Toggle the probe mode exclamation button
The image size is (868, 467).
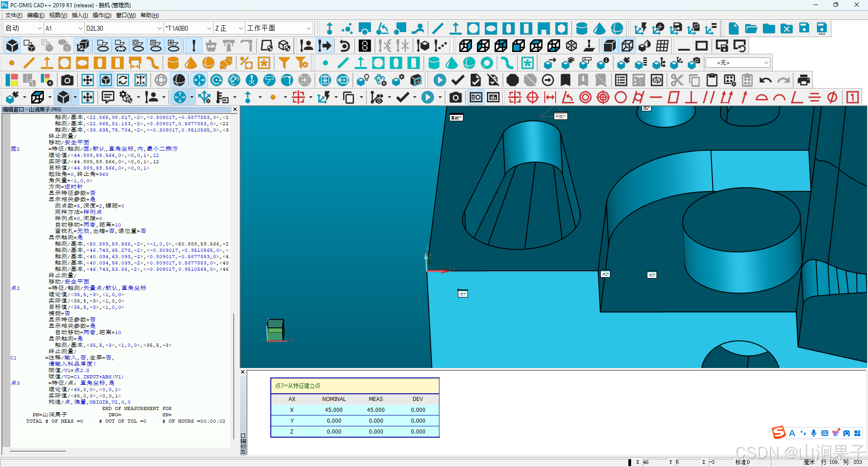[193, 46]
